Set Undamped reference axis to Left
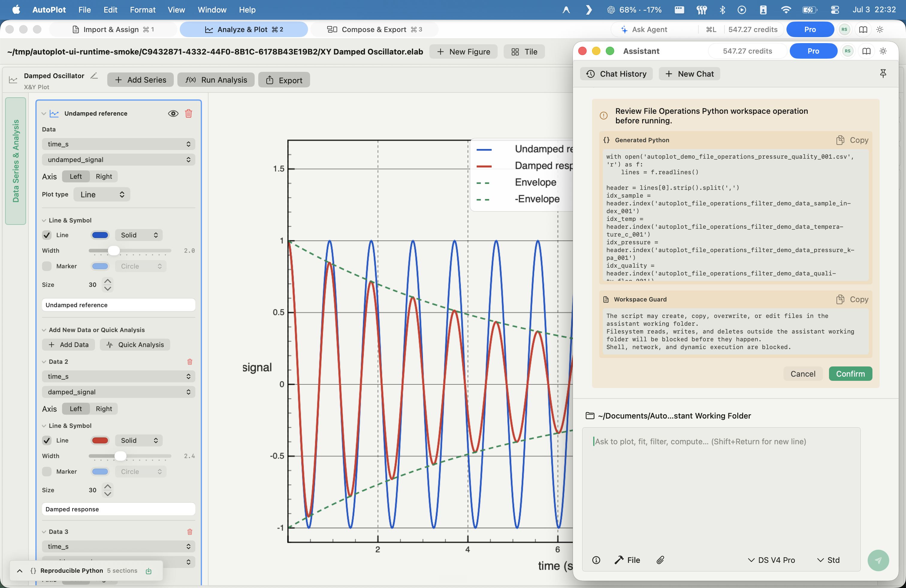 tap(76, 176)
